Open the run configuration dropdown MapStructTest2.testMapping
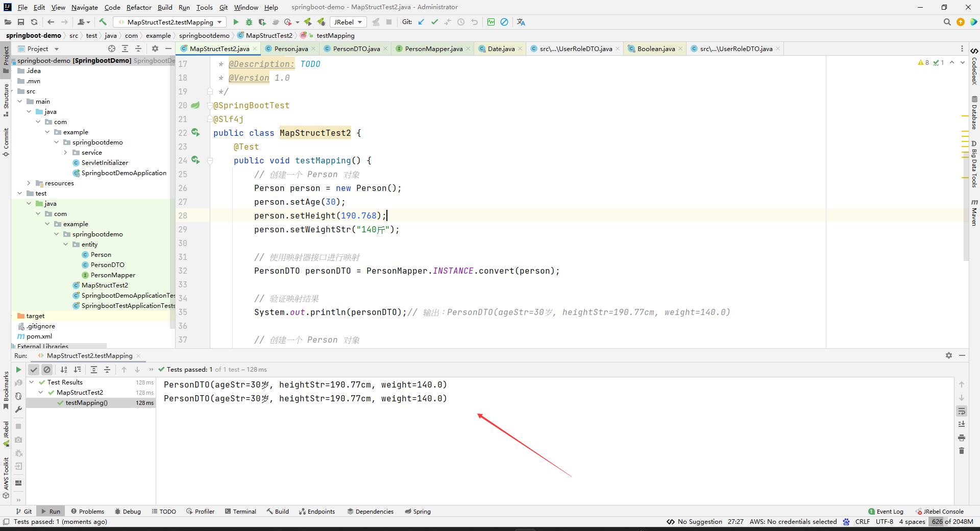 tap(170, 22)
